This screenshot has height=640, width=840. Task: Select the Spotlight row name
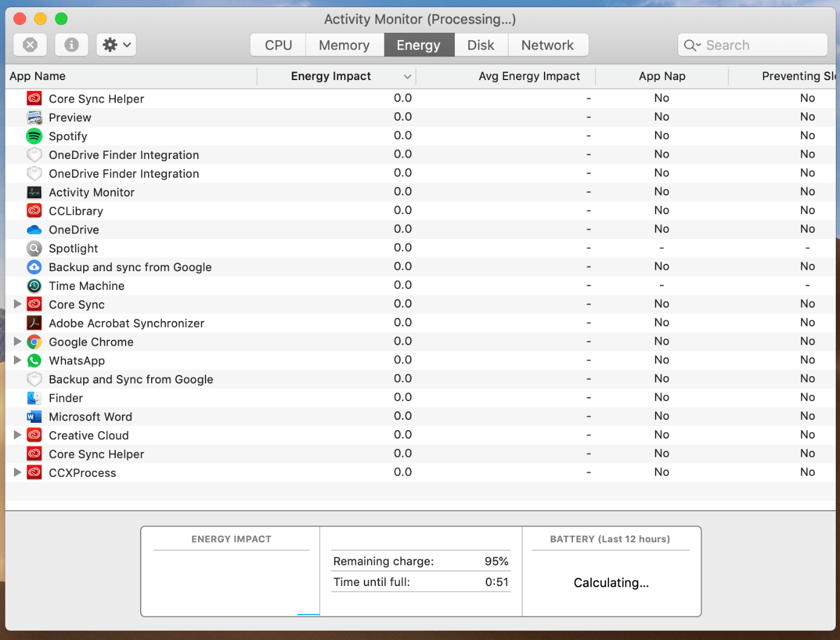pyautogui.click(x=73, y=249)
